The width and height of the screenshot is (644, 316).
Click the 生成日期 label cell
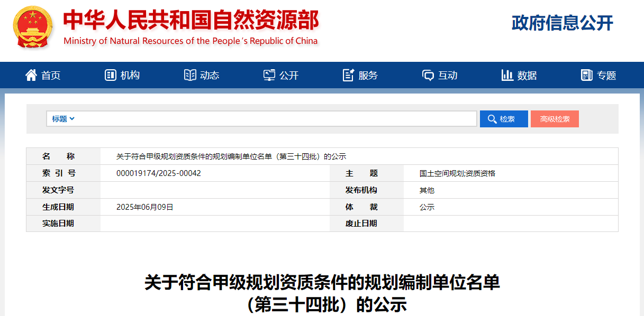[64, 207]
